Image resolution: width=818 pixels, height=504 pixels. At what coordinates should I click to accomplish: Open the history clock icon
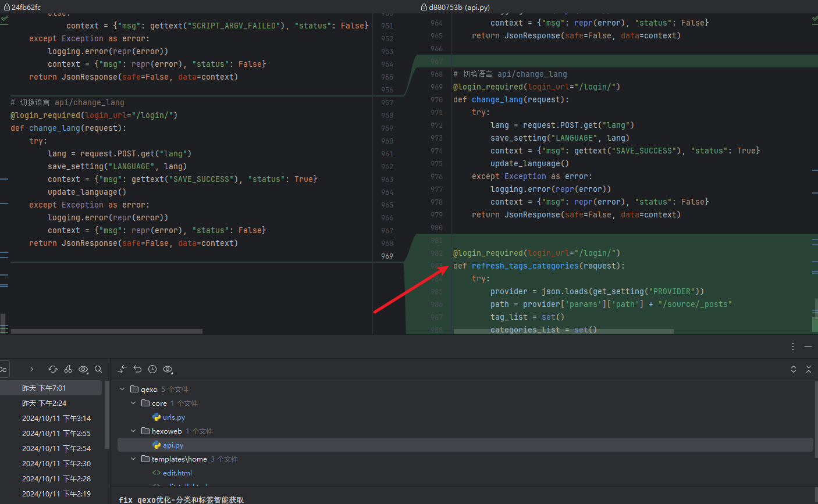[x=152, y=369]
